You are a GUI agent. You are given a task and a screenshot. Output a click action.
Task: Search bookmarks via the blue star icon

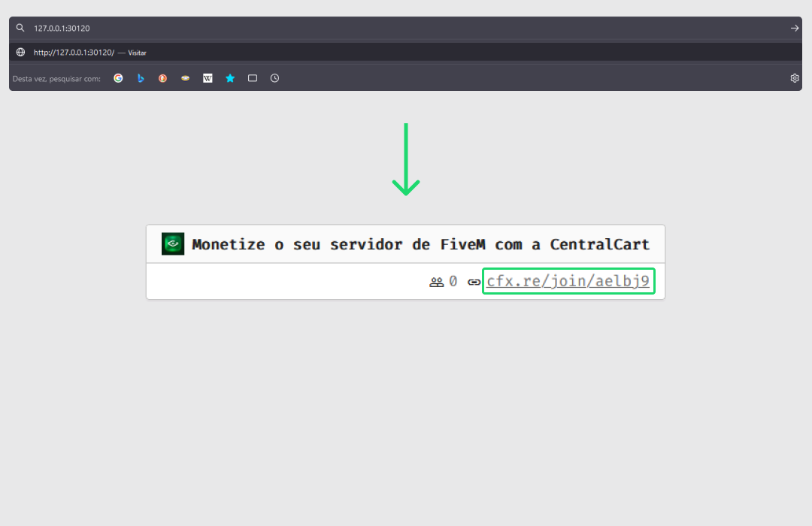tap(231, 78)
